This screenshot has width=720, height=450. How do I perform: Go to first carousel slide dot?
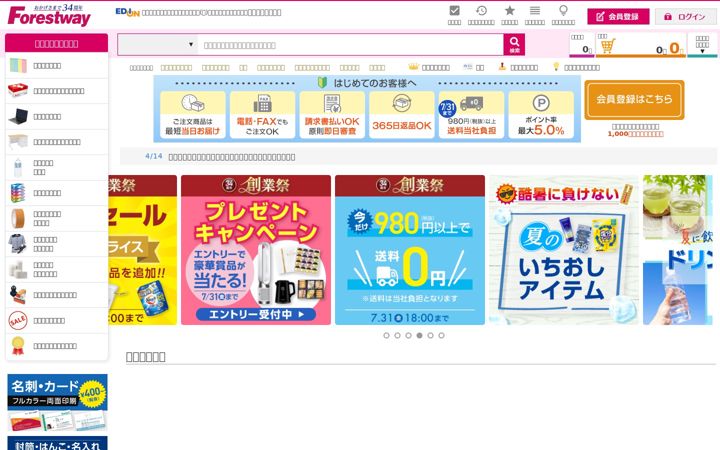(x=386, y=336)
